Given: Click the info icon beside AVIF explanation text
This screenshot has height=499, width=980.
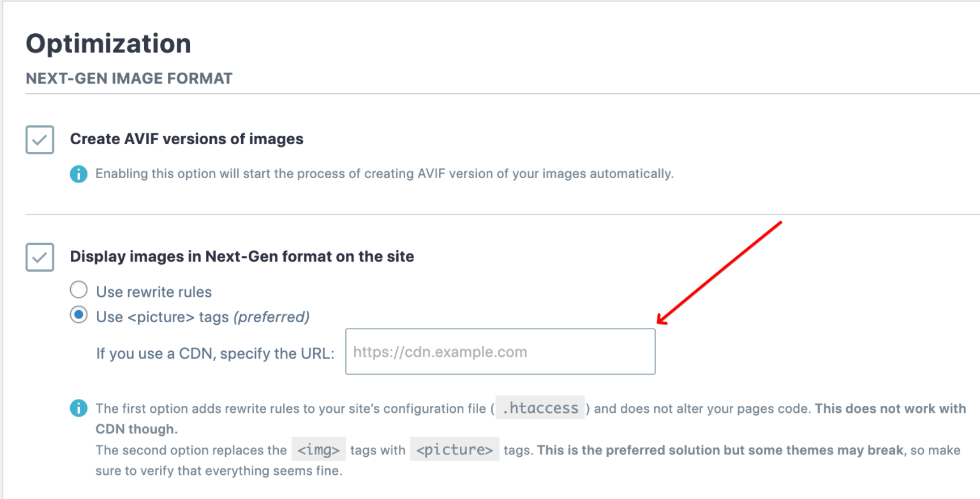Looking at the screenshot, I should [78, 173].
